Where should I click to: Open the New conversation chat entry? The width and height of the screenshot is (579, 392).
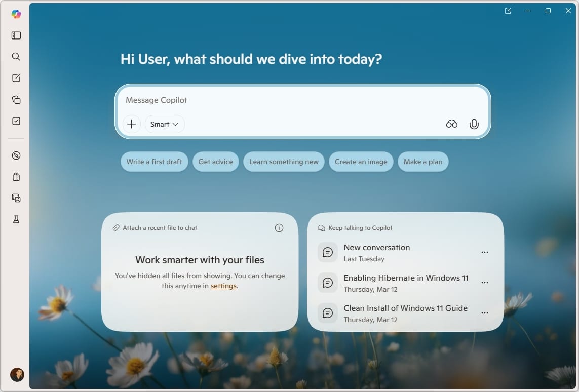(376, 252)
